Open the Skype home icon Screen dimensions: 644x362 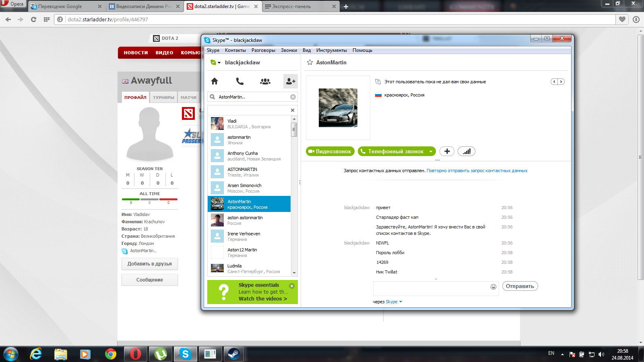215,81
